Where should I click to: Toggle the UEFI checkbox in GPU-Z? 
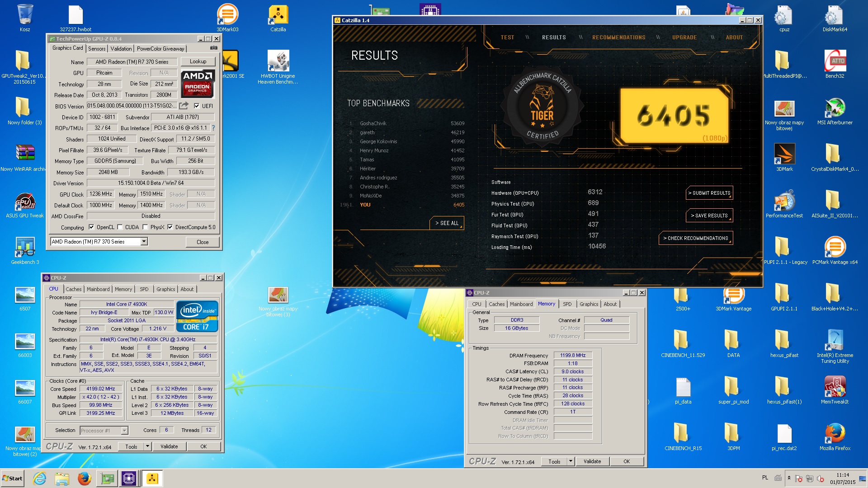(x=197, y=106)
